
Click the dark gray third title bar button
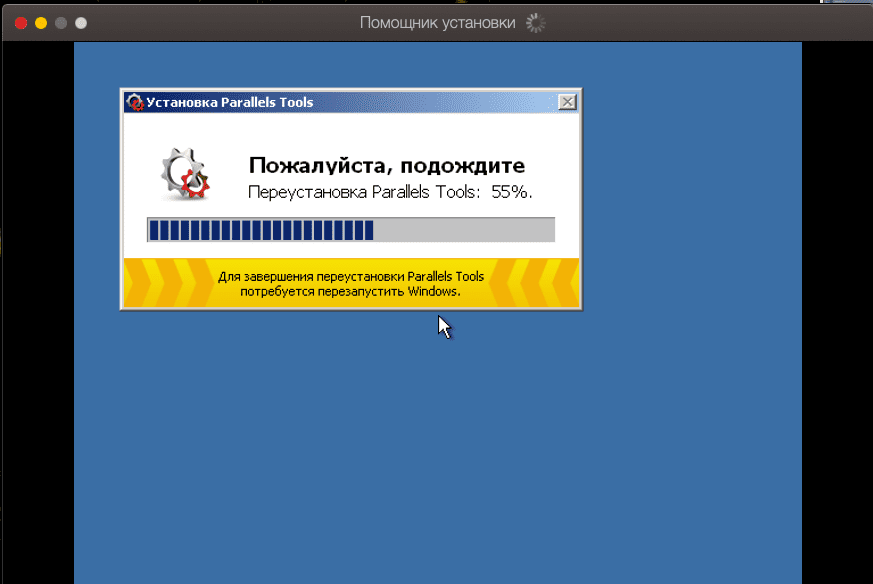tap(61, 23)
